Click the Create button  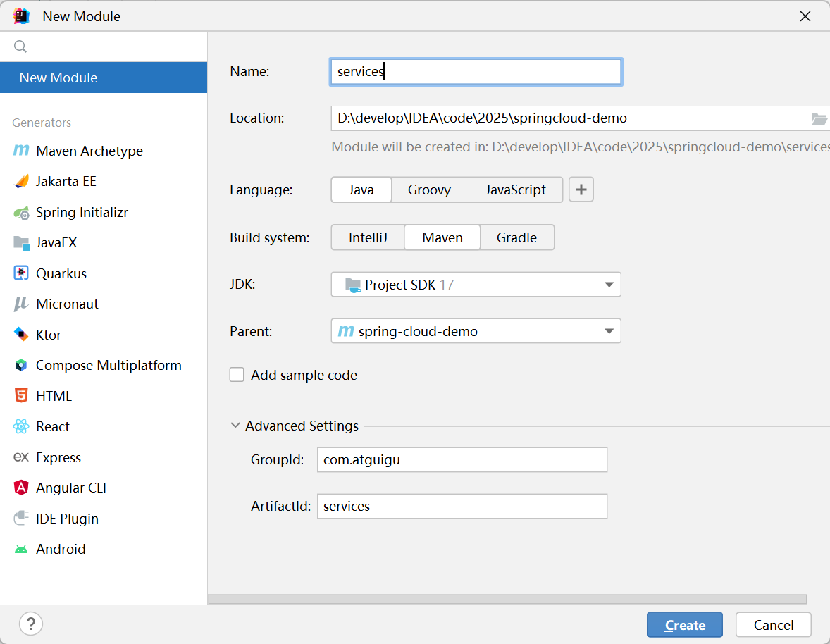(684, 625)
